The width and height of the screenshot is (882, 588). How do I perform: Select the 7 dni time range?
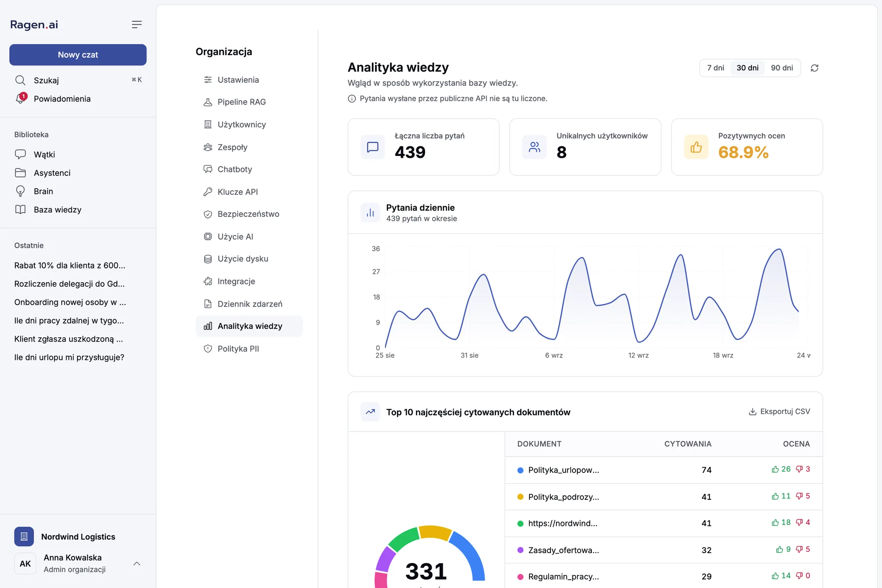715,68
